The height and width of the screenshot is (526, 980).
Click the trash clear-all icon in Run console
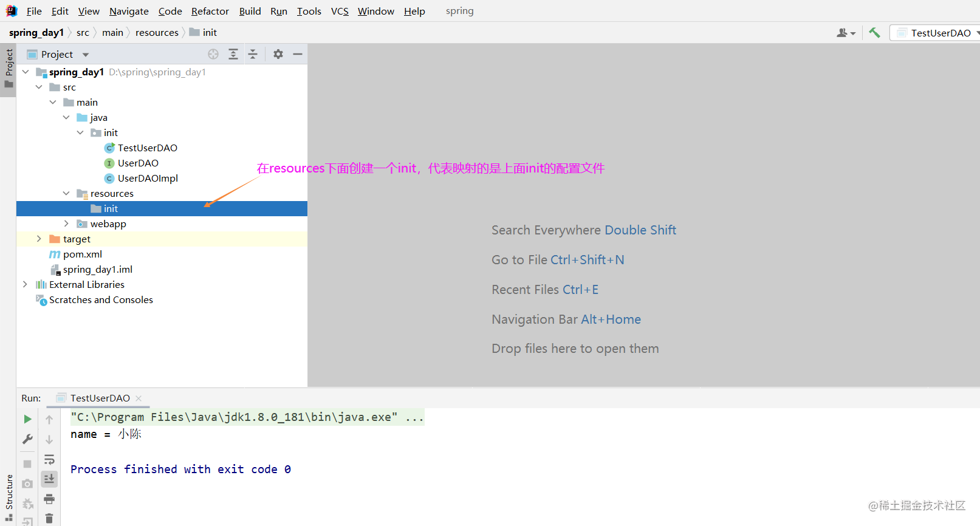point(49,519)
